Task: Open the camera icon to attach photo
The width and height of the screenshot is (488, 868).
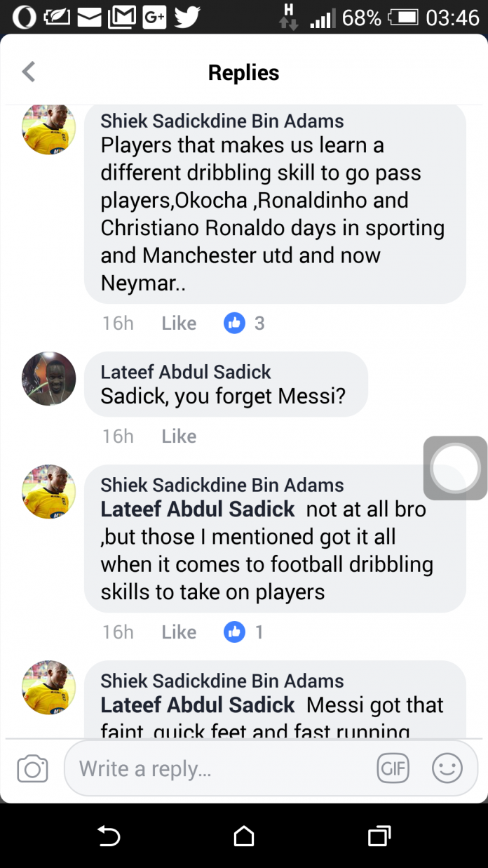Action: pos(32,768)
